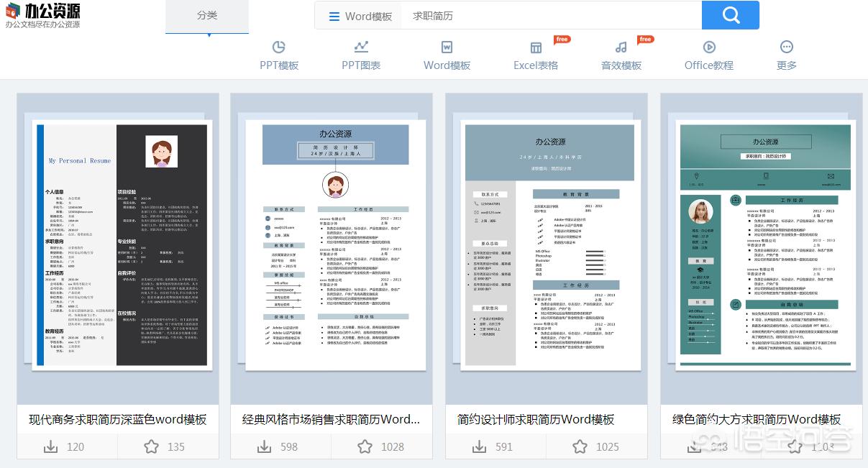Open the 简约设计师求职简历Word模板 title link
This screenshot has height=468, width=868.
coord(536,419)
